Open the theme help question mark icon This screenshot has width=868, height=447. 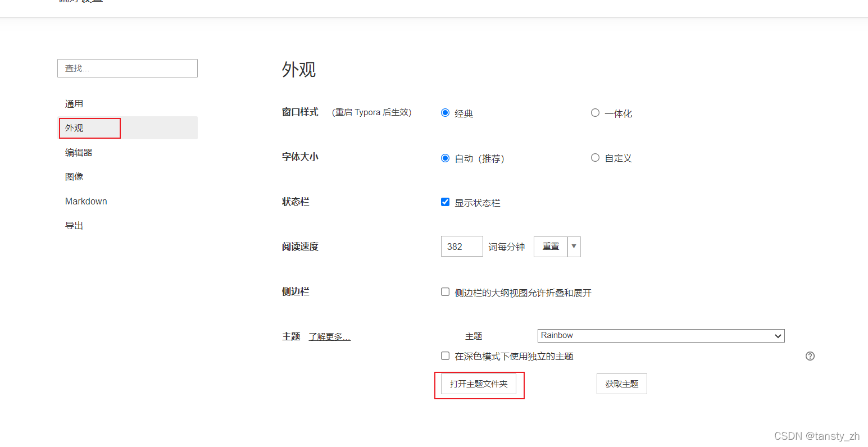tap(810, 356)
